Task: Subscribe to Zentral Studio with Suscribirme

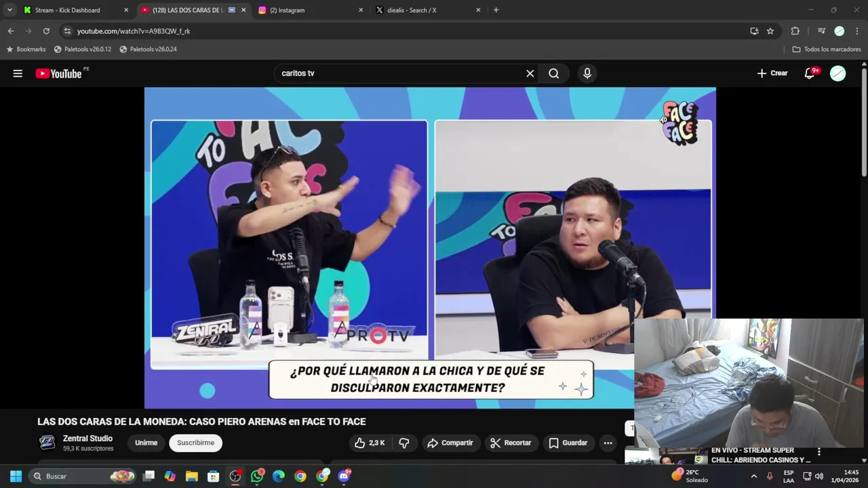Action: point(195,443)
